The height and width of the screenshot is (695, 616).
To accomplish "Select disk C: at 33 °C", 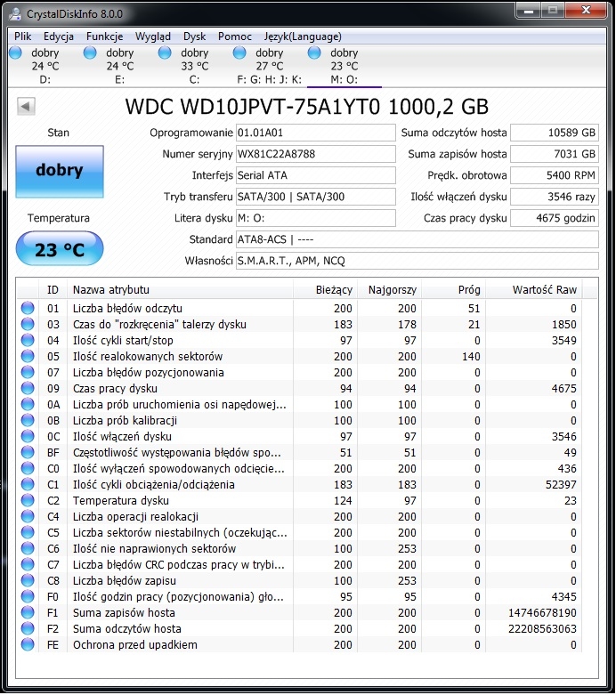I will point(195,66).
